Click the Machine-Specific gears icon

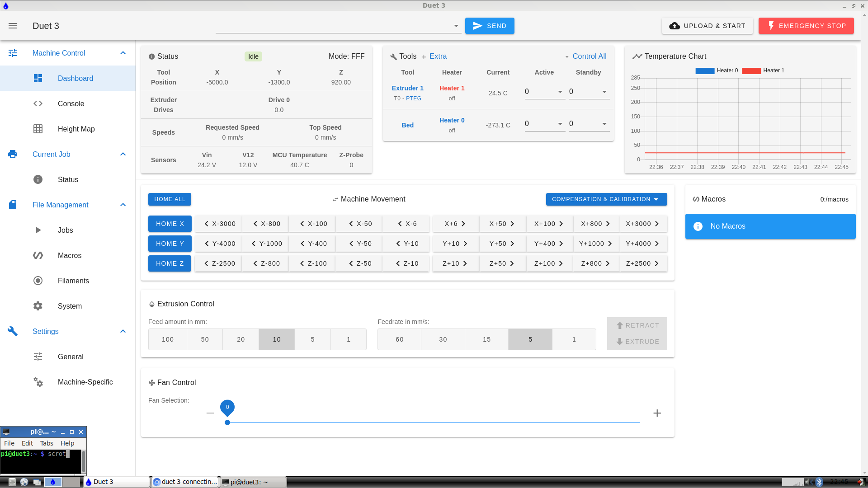pos(38,382)
